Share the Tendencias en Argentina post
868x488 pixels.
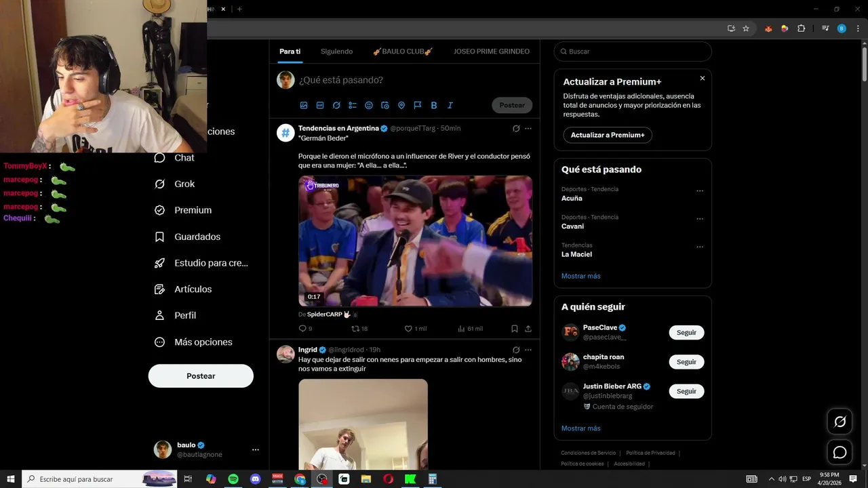tap(528, 329)
